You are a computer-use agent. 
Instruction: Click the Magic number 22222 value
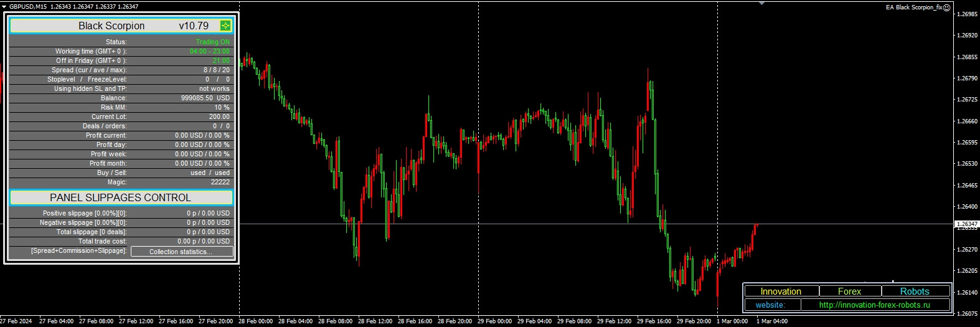220,182
